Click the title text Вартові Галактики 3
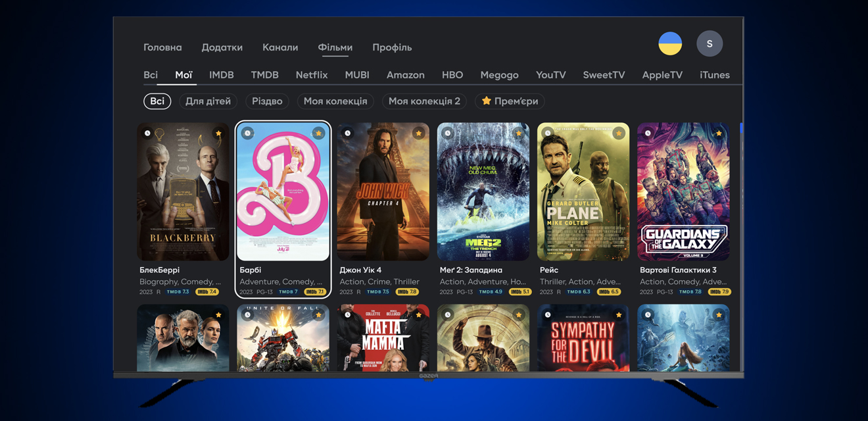This screenshot has width=868, height=421. point(678,270)
